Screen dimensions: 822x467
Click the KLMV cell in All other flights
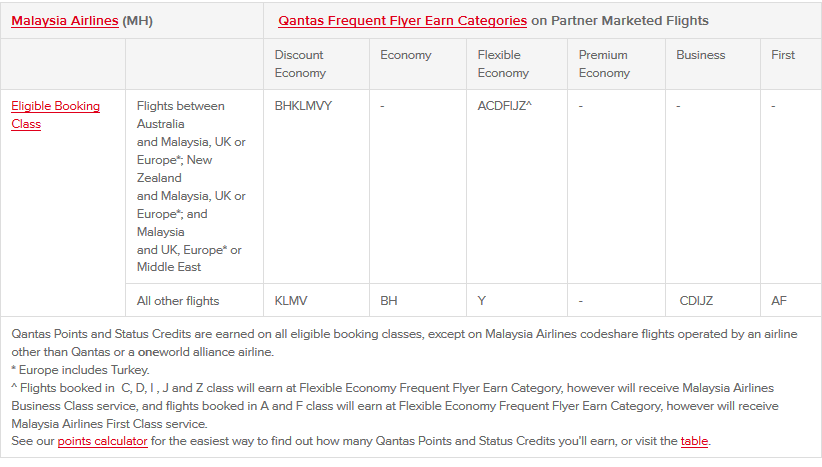pos(291,301)
